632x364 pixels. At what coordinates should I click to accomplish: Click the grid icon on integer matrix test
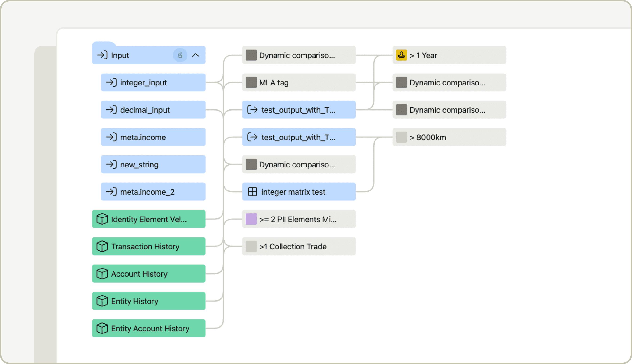point(252,192)
